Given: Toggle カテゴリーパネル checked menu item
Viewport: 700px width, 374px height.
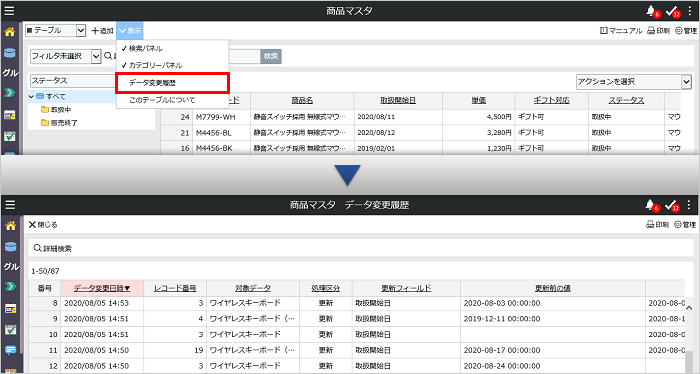Looking at the screenshot, I should click(x=172, y=65).
